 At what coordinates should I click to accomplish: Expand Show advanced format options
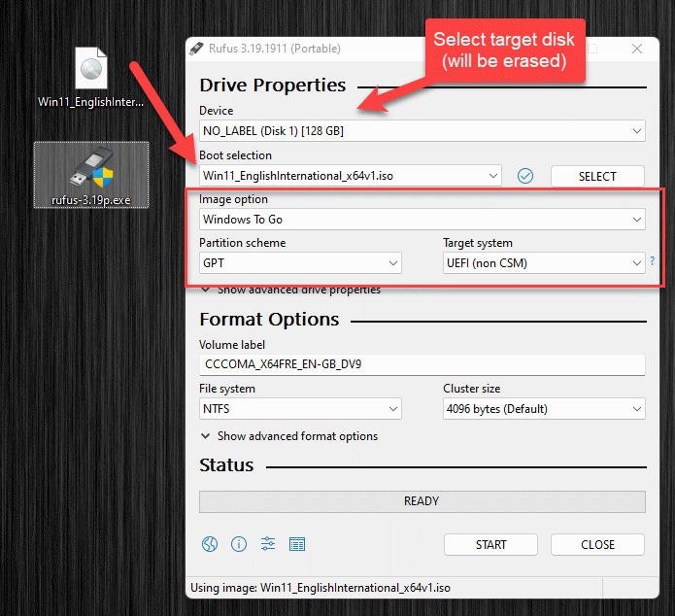click(289, 436)
